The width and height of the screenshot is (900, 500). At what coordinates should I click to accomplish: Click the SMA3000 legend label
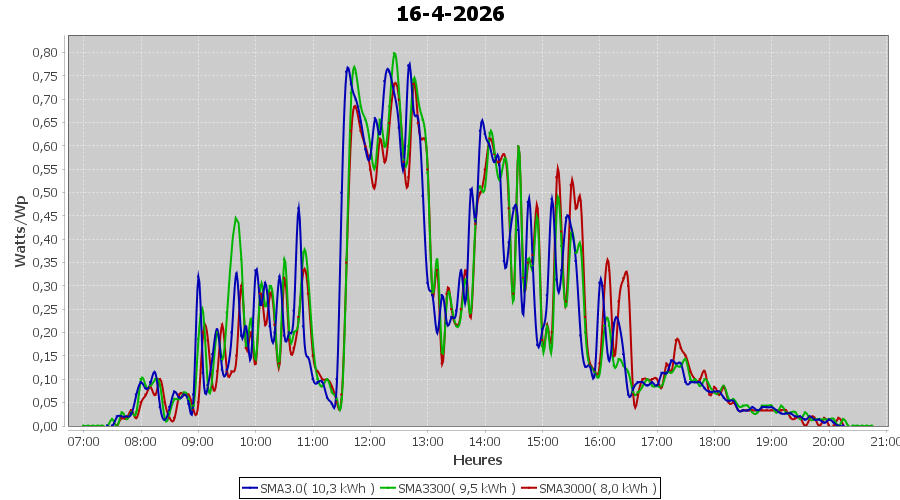pyautogui.click(x=597, y=488)
